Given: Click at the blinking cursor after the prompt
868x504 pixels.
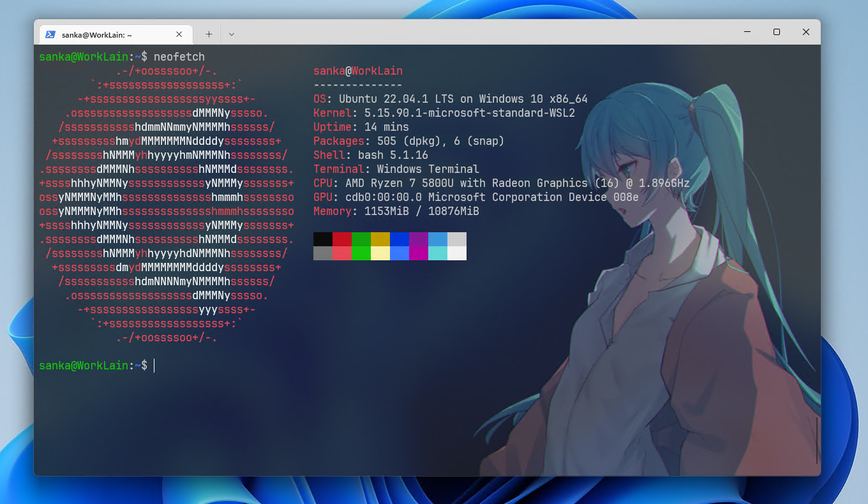Looking at the screenshot, I should (154, 366).
